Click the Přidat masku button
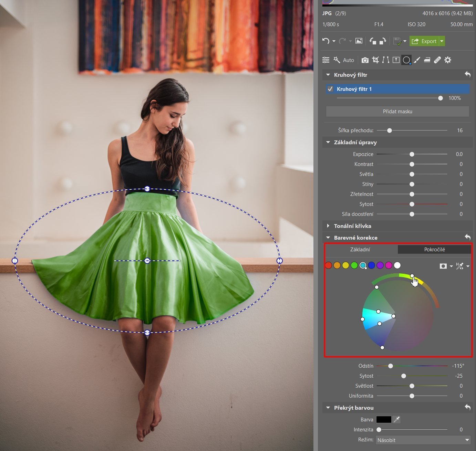This screenshot has height=451, width=476. [x=397, y=111]
